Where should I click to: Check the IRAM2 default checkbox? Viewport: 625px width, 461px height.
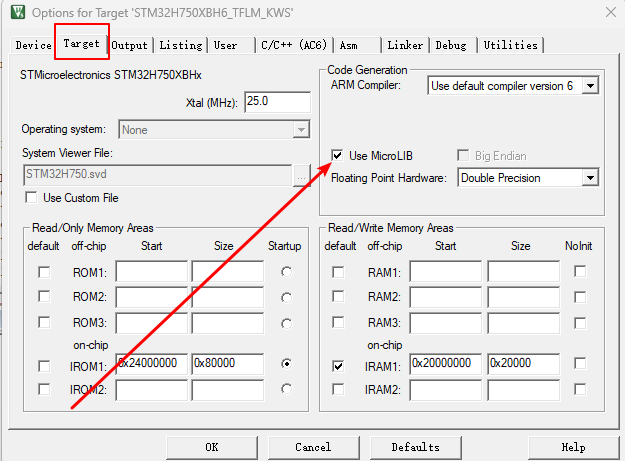tap(338, 389)
